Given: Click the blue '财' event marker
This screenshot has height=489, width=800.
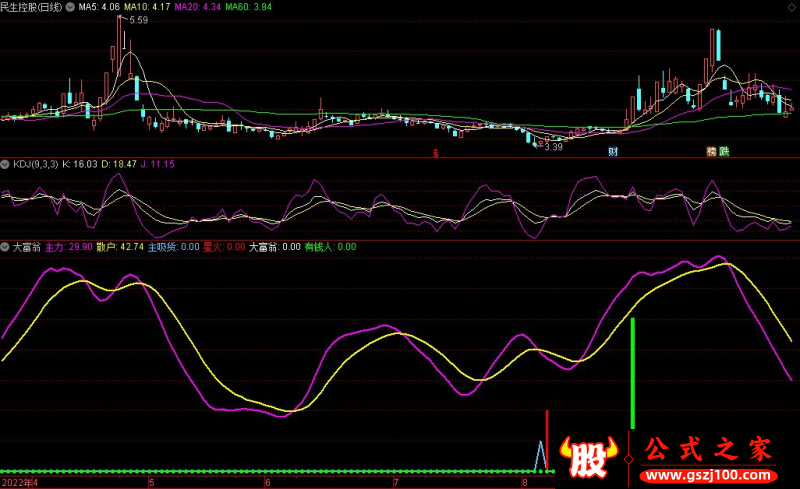Looking at the screenshot, I should [612, 152].
